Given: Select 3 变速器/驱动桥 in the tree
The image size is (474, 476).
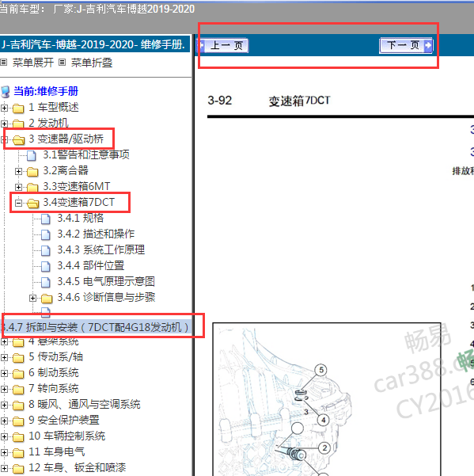Looking at the screenshot, I should tap(66, 139).
